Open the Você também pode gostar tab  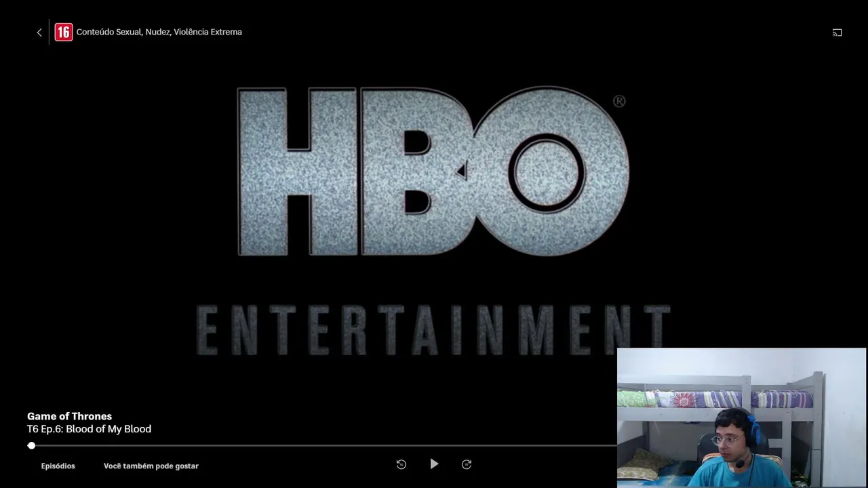[x=151, y=466]
